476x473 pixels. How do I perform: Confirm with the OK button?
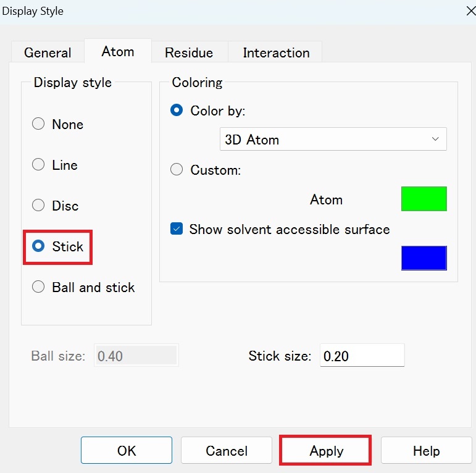(x=127, y=450)
